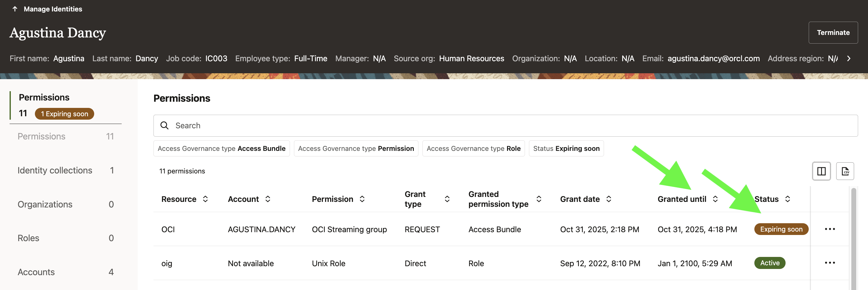
Task: Sort the table by the Resource column icon
Action: point(206,199)
